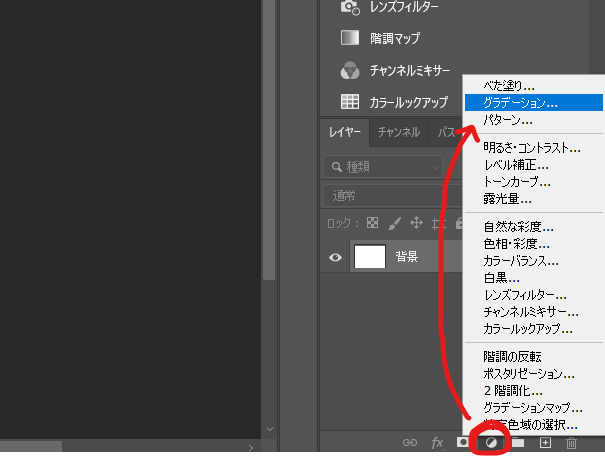Choose べた塗り... from the menu
The height and width of the screenshot is (457, 605).
tap(534, 85)
